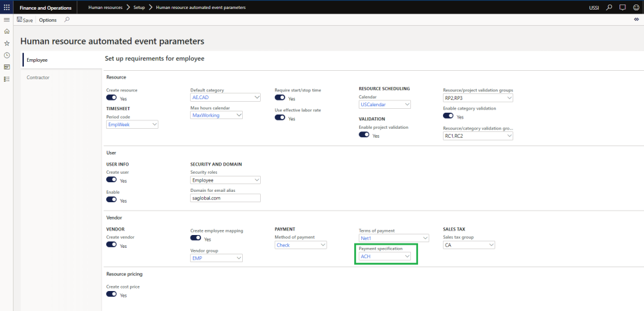
Task: Open the Options menu
Action: (x=48, y=20)
